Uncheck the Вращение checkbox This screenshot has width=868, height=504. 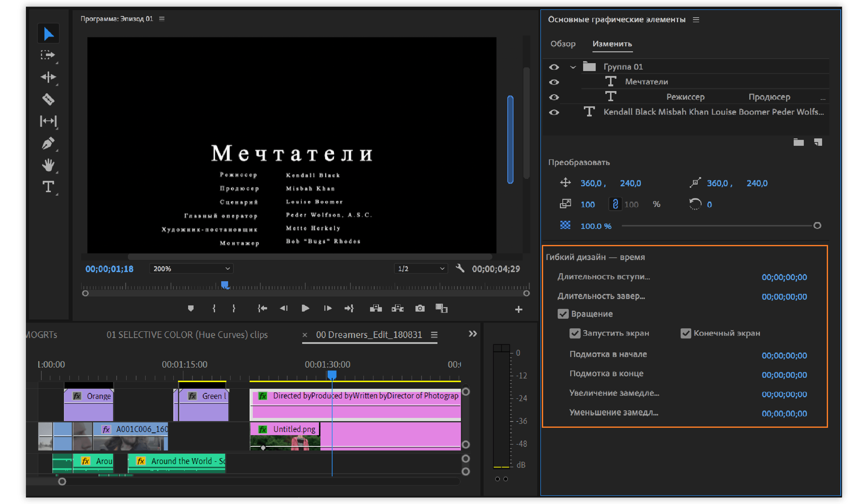coord(563,314)
